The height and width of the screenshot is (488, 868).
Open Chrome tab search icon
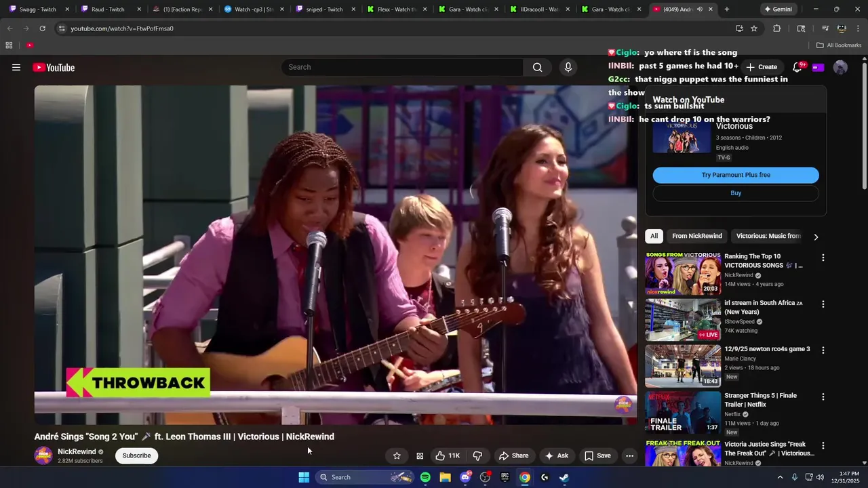pos(801,28)
